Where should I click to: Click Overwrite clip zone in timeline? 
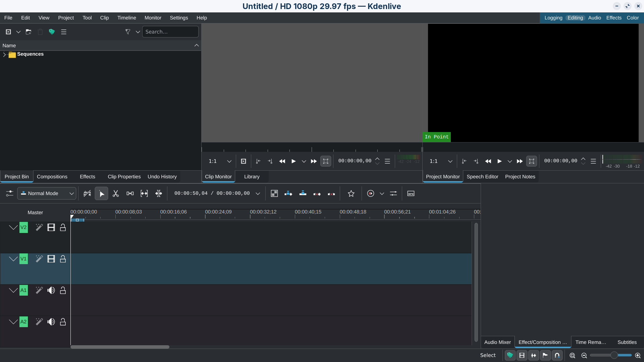tap(303, 193)
